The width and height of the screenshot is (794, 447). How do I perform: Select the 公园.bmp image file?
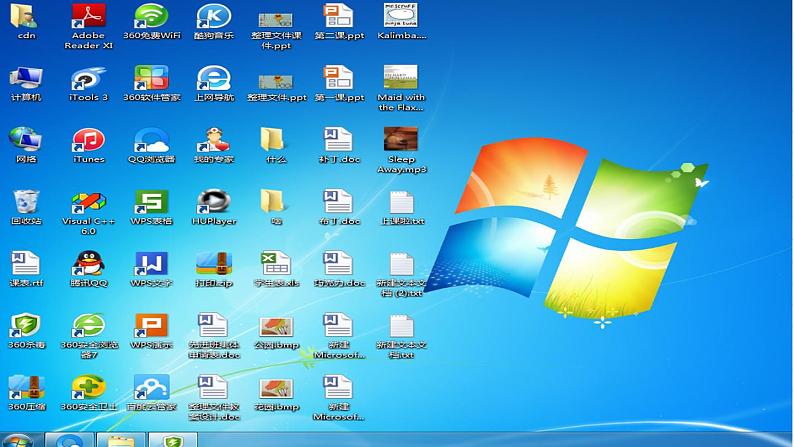[276, 333]
